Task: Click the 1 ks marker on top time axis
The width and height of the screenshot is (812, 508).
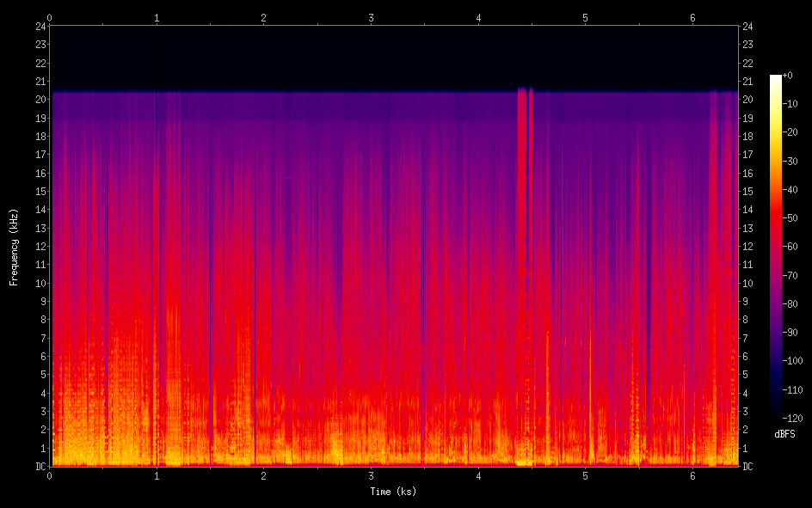Action: coord(157,17)
